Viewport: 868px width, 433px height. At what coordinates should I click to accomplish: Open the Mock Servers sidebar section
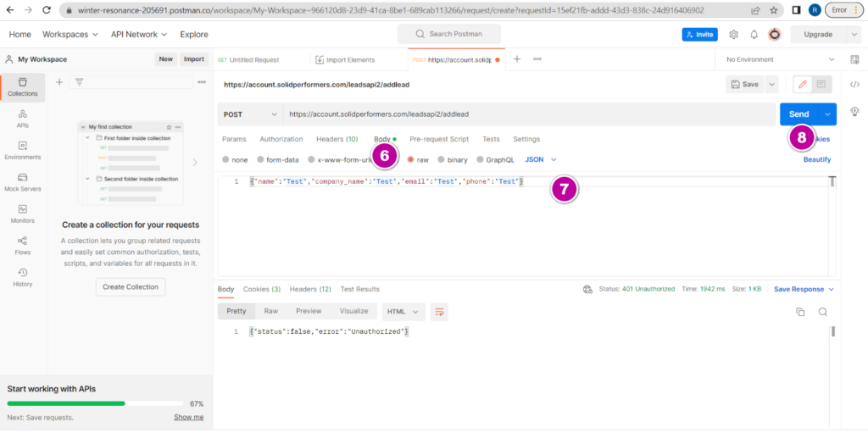(23, 182)
